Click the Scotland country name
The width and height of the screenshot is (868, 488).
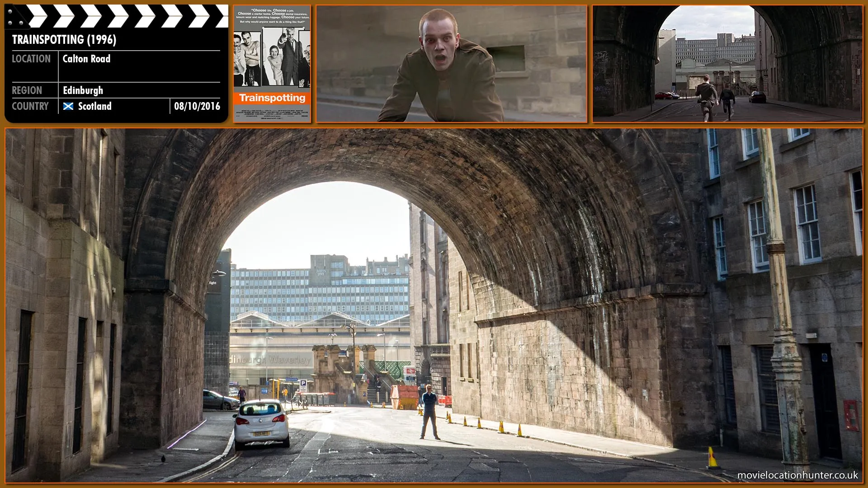(x=94, y=106)
